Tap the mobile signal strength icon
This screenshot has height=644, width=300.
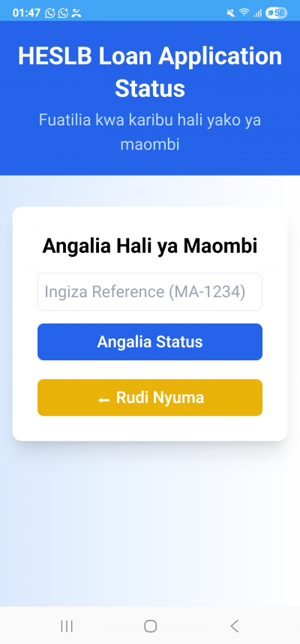point(257,14)
